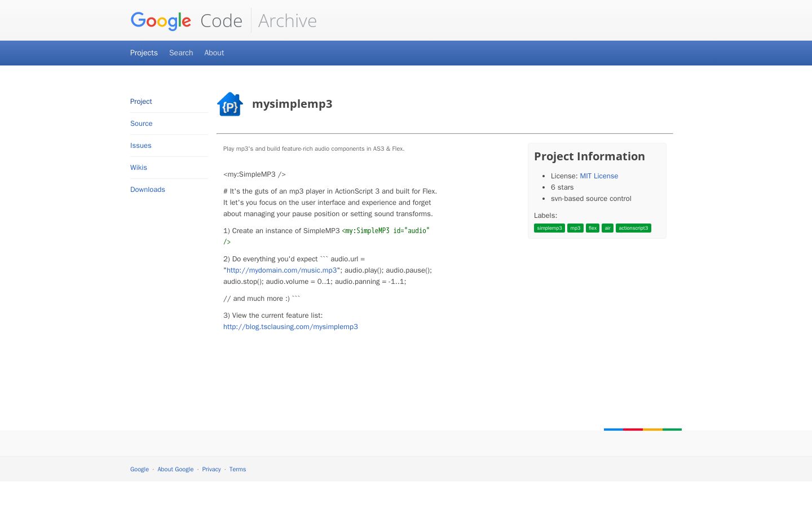
Task: Click the simplemp3 label tag
Action: click(x=549, y=228)
